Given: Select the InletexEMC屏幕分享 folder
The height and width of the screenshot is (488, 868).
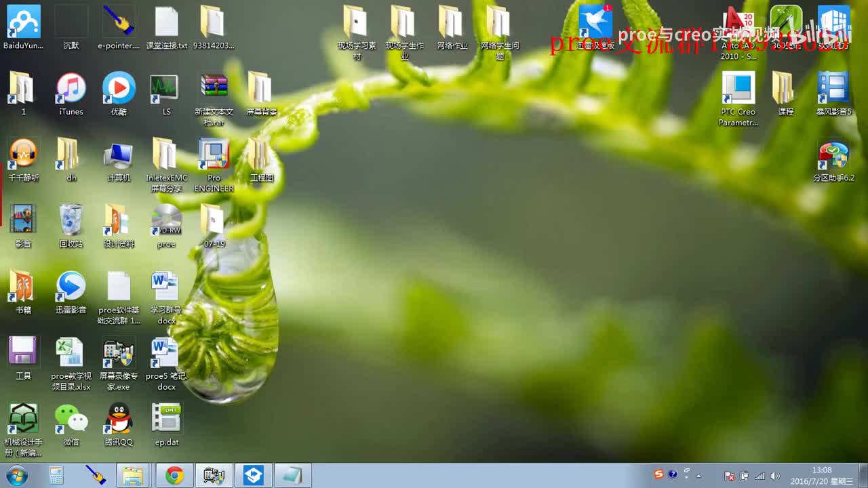Looking at the screenshot, I should (166, 165).
